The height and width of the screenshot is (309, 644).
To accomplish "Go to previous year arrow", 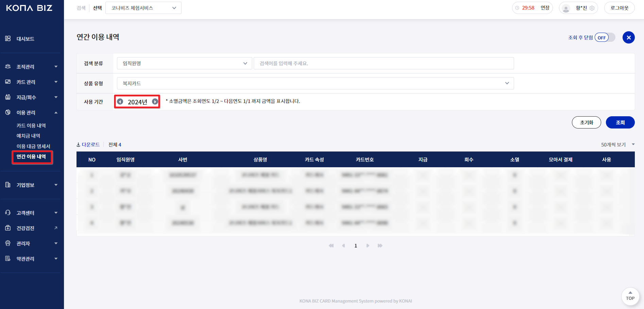I will coord(120,102).
